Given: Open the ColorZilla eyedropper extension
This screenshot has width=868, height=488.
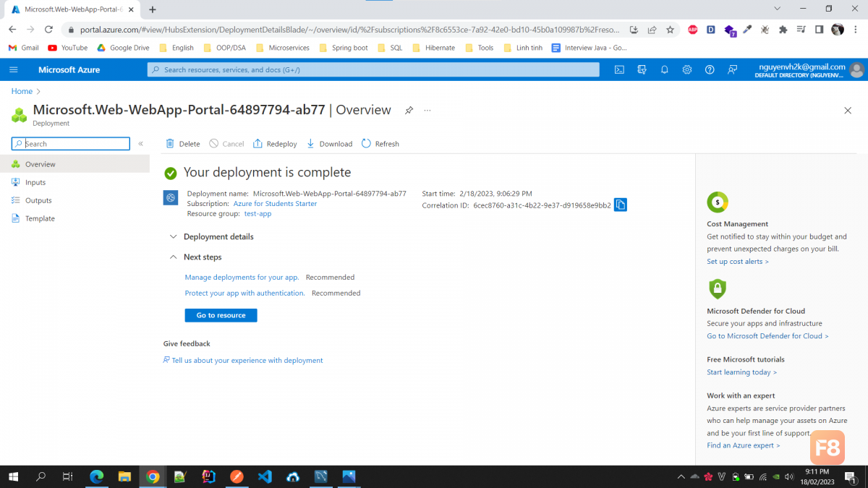Looking at the screenshot, I should (x=747, y=30).
